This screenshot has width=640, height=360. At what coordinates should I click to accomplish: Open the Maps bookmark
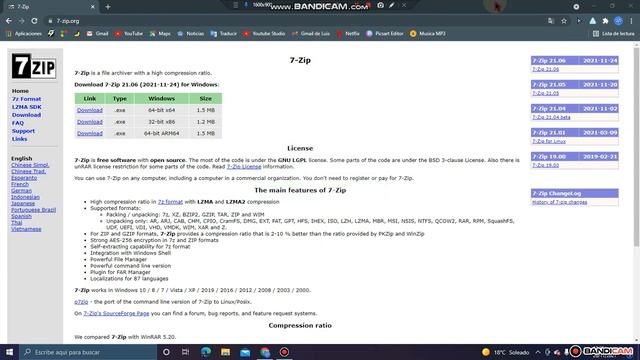(160, 34)
